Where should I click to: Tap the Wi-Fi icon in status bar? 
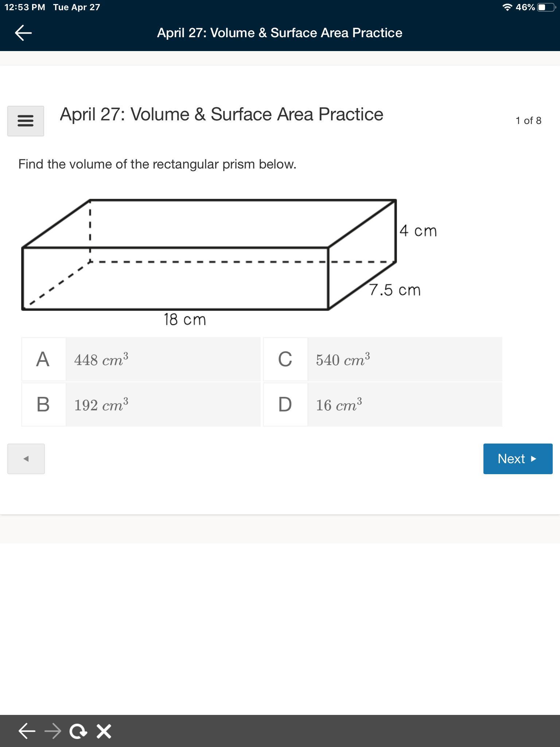(507, 7)
